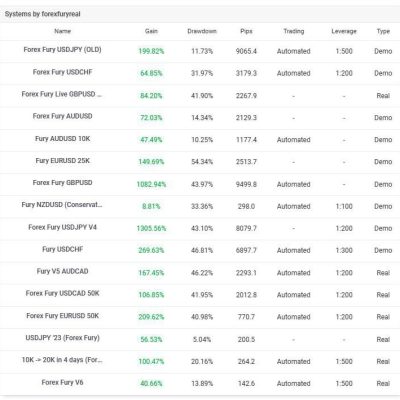Sort table by Leverage column header

pyautogui.click(x=344, y=31)
